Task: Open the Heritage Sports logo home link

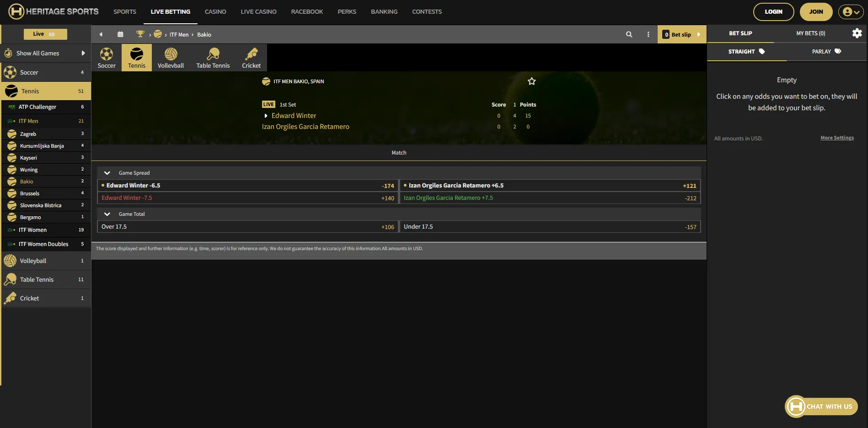Action: (x=54, y=11)
